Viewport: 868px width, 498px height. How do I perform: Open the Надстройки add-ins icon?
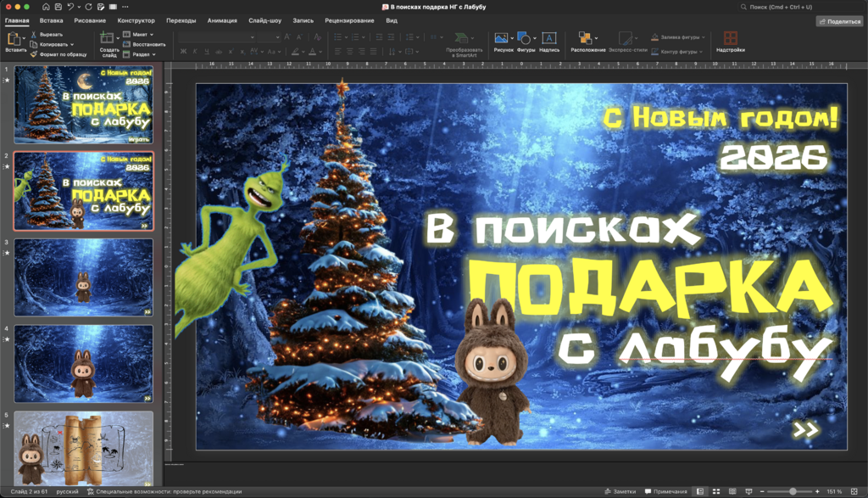[x=730, y=37]
